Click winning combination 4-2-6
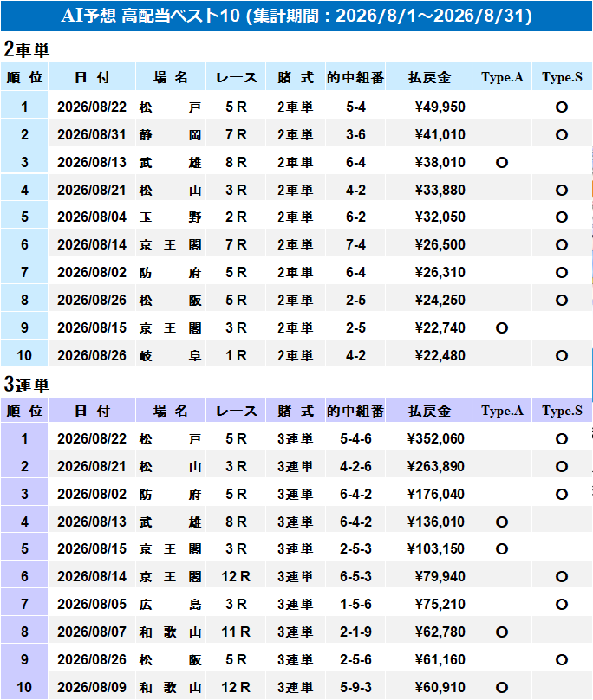This screenshot has width=593, height=700. coord(355,466)
